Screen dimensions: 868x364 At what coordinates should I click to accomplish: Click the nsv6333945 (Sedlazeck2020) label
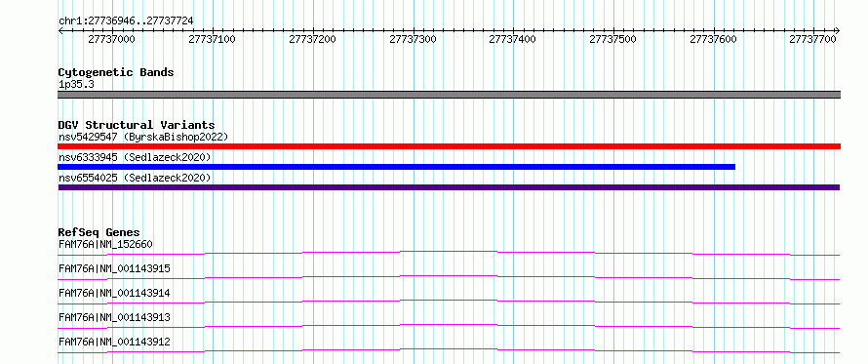tap(135, 158)
